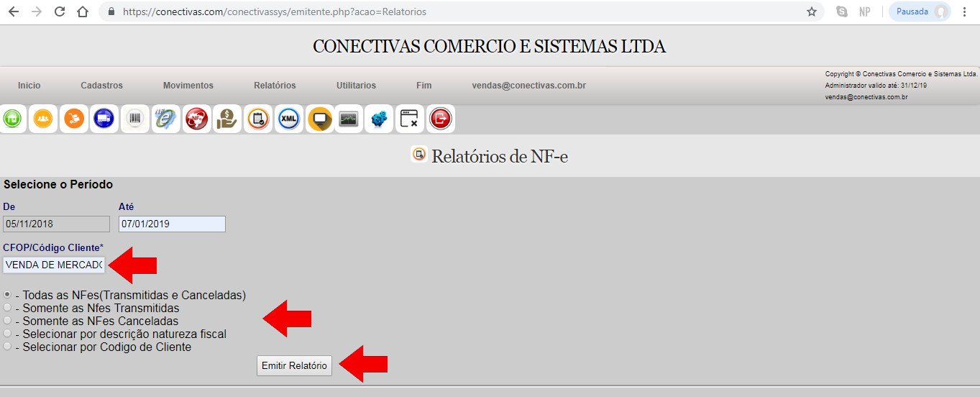980x397 pixels.
Task: Expand the Utilitarios menu
Action: tap(356, 86)
